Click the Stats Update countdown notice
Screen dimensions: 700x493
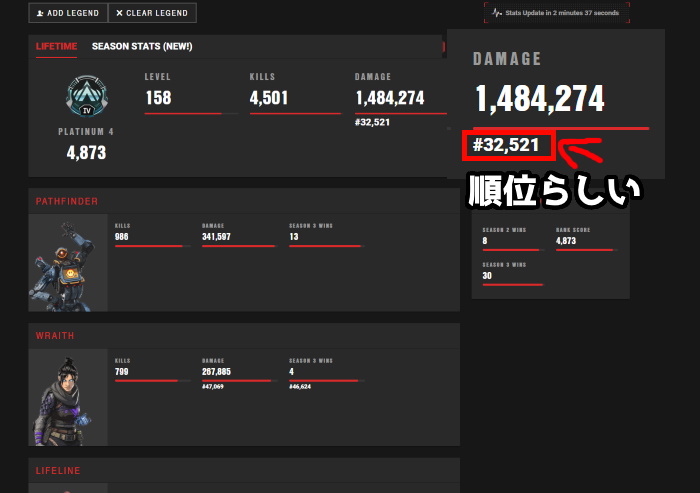557,13
